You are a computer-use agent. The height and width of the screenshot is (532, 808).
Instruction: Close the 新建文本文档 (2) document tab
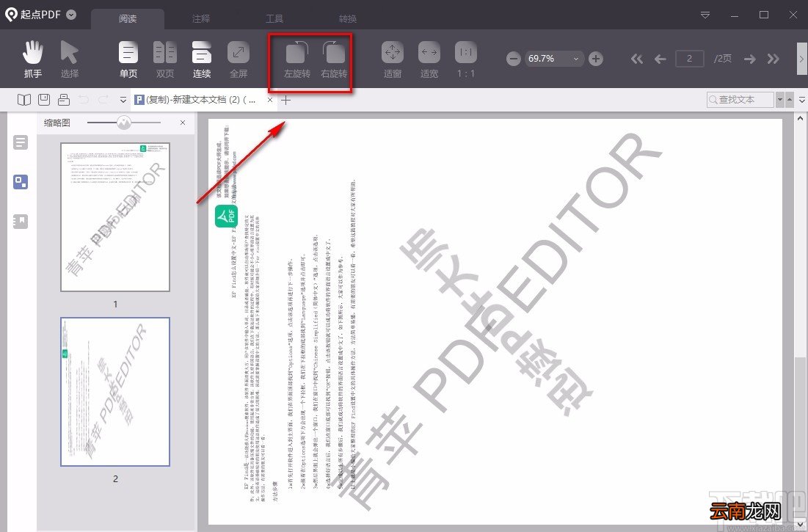270,100
